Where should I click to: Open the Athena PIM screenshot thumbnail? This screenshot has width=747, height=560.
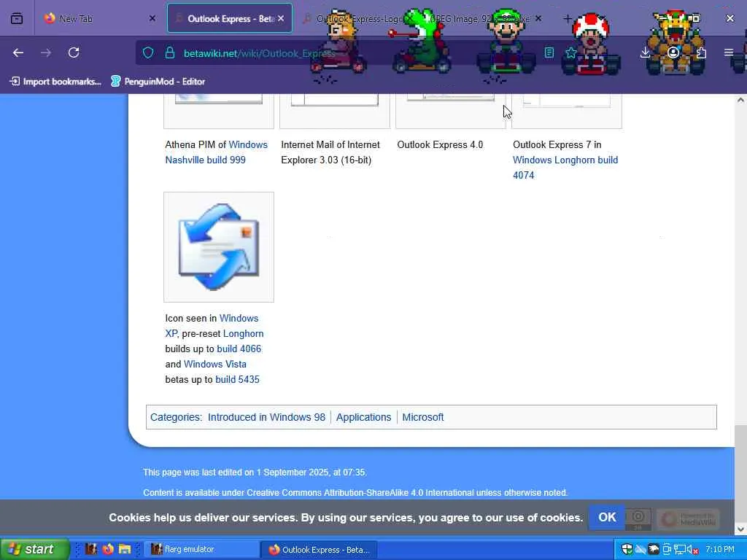(219, 111)
